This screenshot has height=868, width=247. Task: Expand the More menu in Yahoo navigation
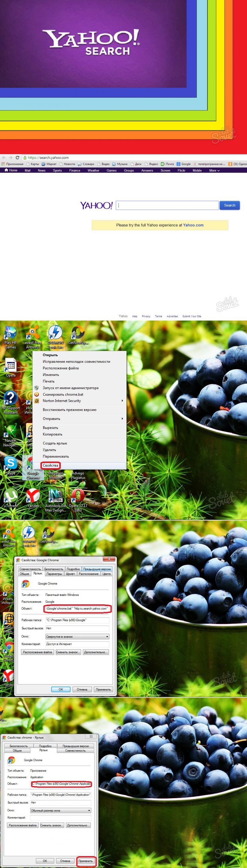(214, 171)
